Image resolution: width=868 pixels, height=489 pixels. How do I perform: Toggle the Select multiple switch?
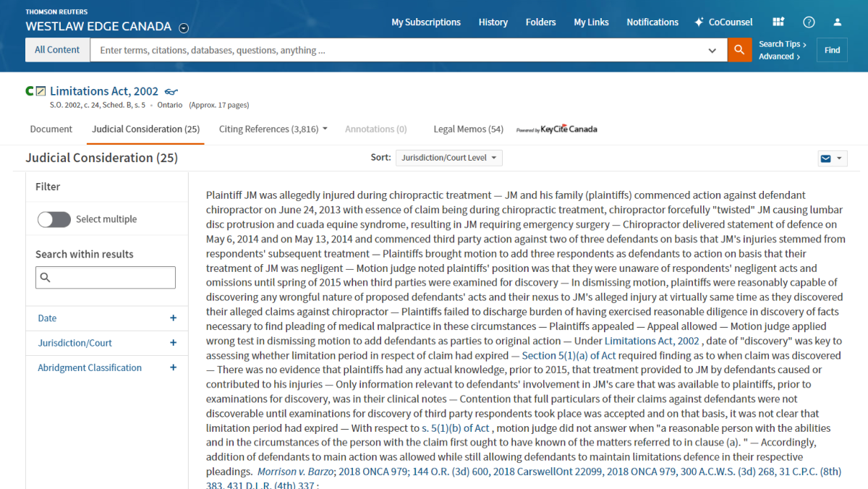point(54,219)
